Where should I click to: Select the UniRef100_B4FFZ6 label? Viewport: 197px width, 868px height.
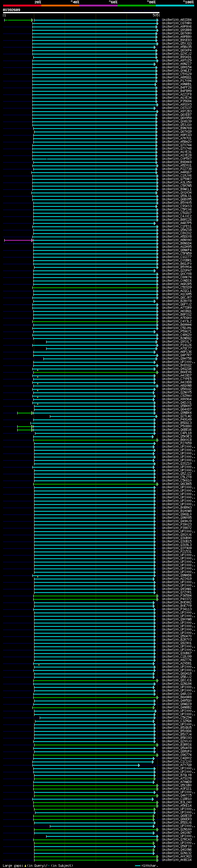(177, 88)
